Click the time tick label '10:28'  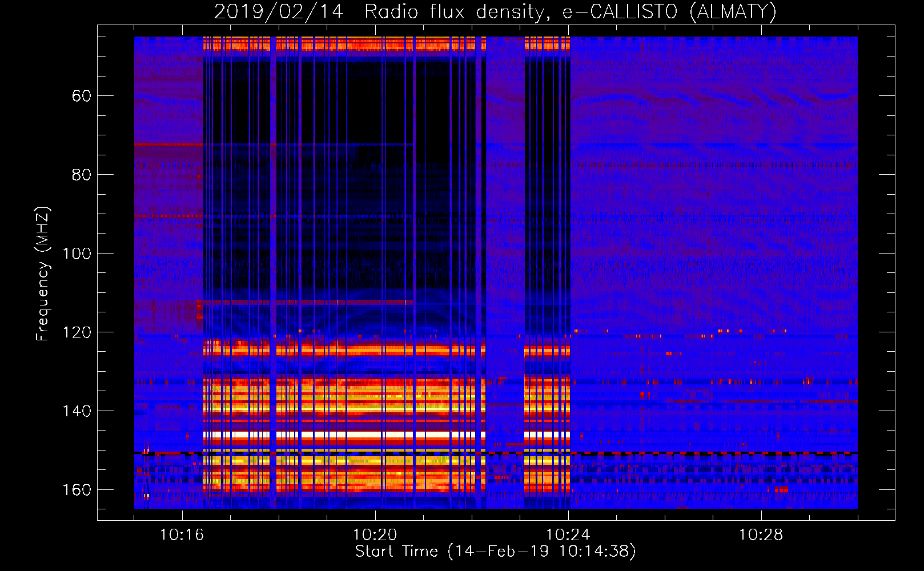761,535
